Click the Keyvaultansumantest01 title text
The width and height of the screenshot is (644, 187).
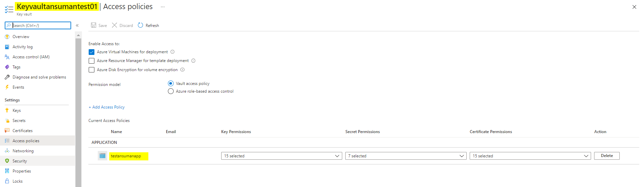57,6
